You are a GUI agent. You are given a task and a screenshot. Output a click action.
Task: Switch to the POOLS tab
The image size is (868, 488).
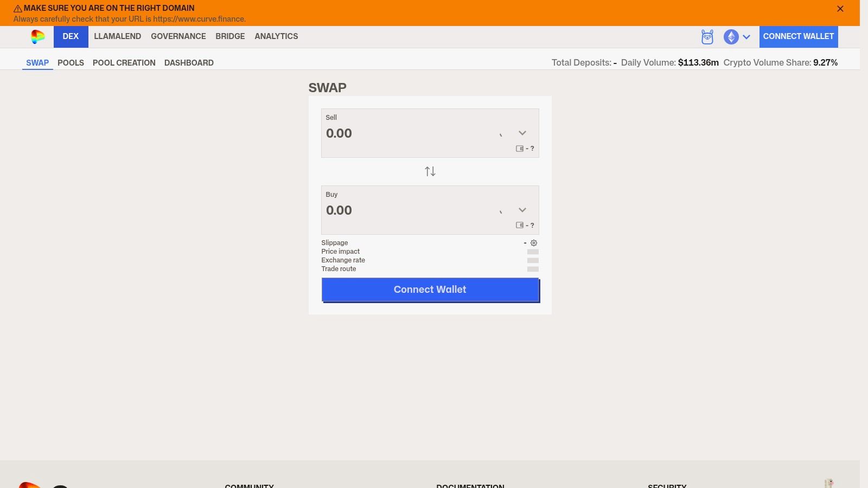pyautogui.click(x=71, y=63)
